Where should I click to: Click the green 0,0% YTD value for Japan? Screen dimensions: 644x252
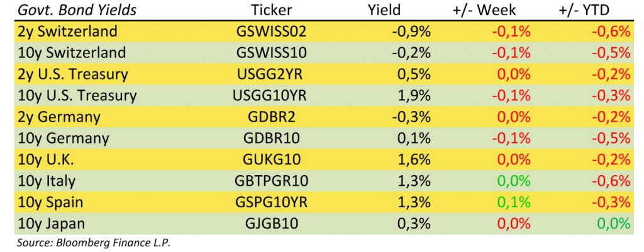pyautogui.click(x=613, y=224)
